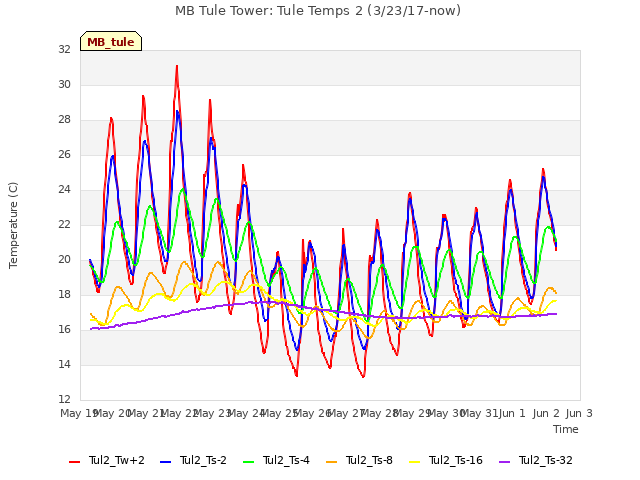Click the May 20 x-axis tick label
The image size is (640, 480).
point(112,413)
